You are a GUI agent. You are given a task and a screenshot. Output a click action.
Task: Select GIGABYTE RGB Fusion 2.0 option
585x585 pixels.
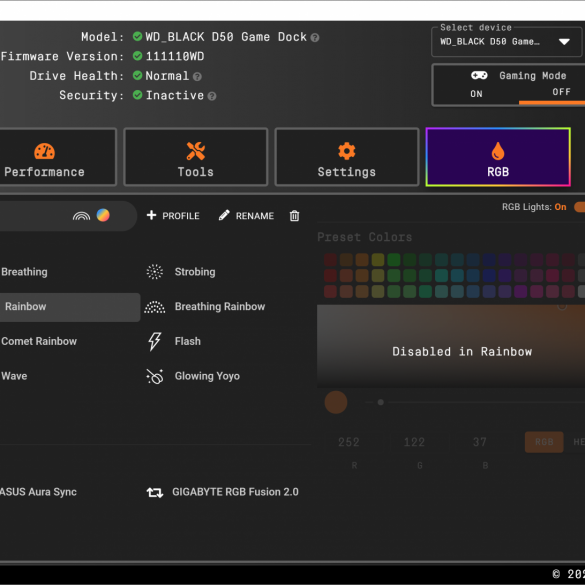tap(235, 492)
